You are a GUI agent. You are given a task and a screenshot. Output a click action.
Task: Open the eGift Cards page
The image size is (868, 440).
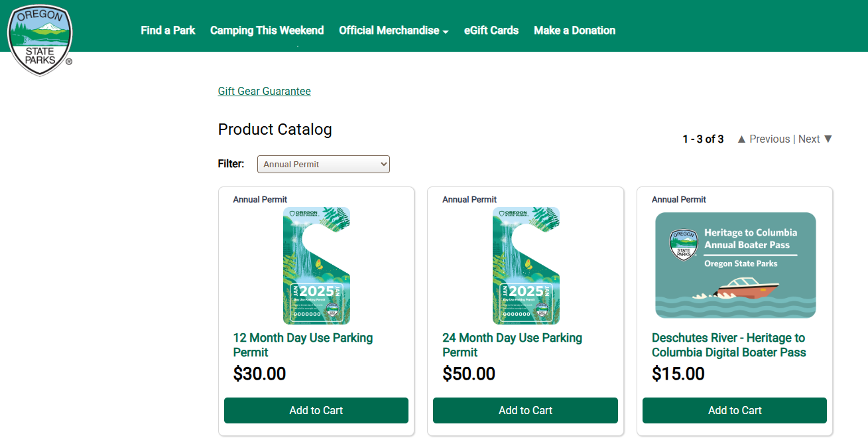[491, 31]
